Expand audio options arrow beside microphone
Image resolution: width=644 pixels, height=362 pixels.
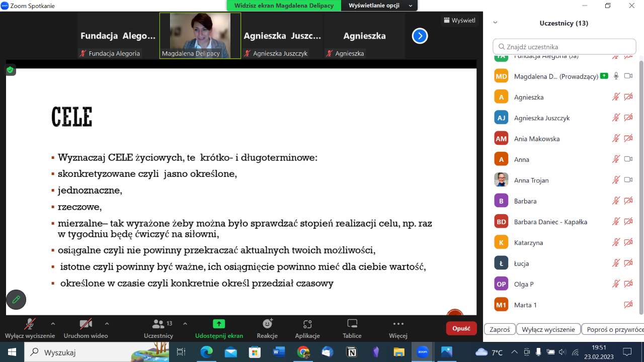click(x=53, y=324)
